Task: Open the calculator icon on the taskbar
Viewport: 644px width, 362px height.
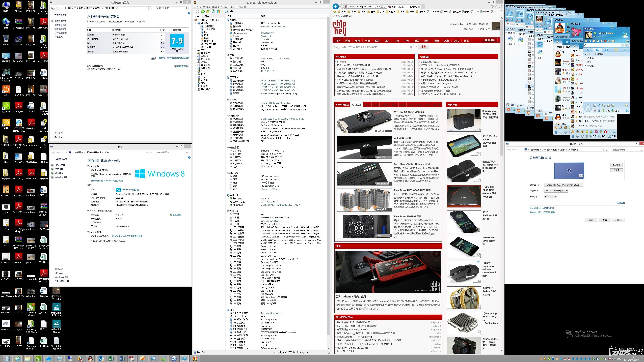Action: (8, 359)
